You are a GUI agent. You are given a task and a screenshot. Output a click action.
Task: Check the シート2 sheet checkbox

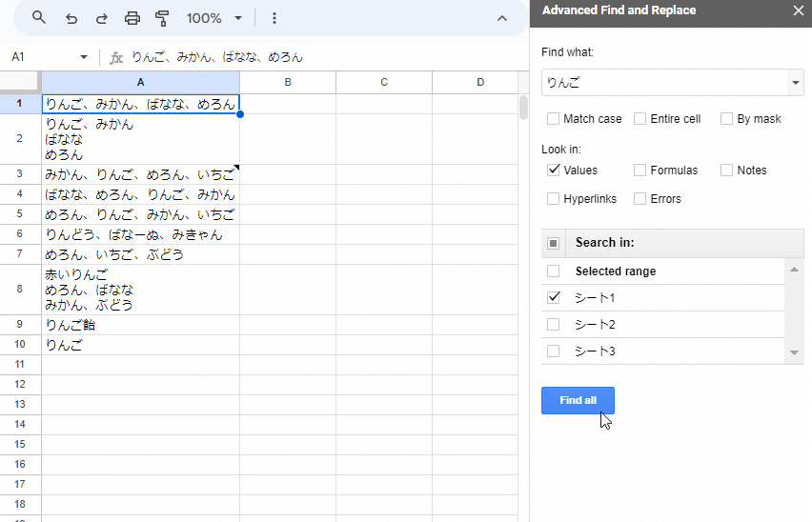tap(554, 325)
